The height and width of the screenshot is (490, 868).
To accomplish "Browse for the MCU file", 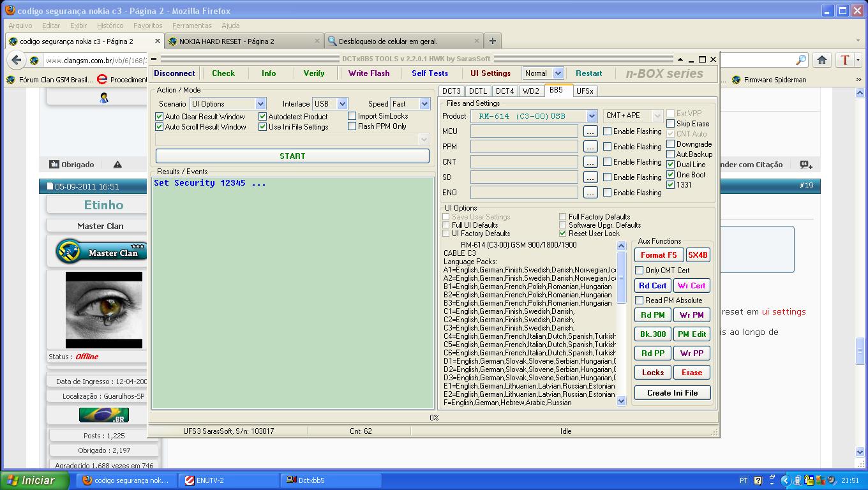I will coord(590,131).
